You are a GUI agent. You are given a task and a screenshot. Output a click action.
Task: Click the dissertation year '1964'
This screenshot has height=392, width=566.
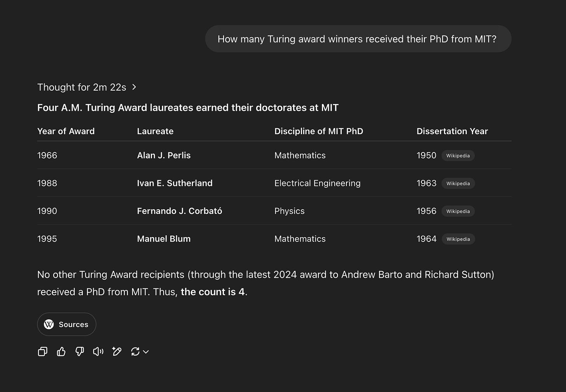(426, 239)
